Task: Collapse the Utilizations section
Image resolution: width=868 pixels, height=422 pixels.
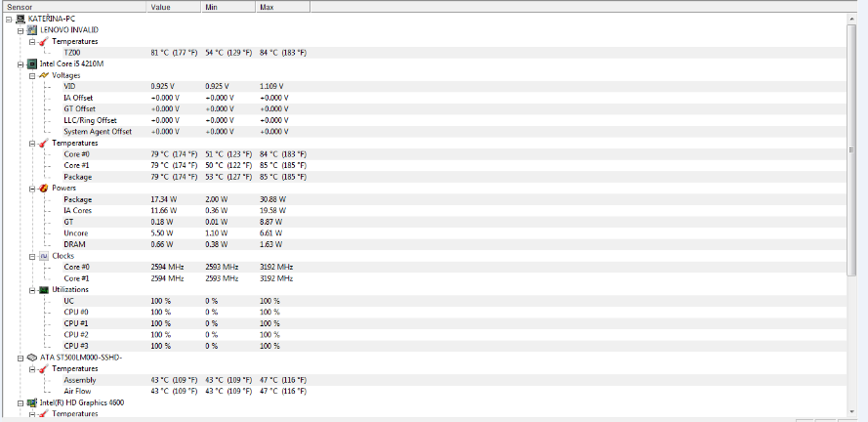Action: pyautogui.click(x=31, y=290)
